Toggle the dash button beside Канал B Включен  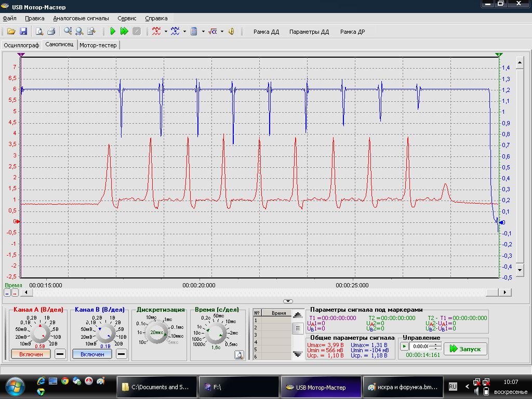coord(121,354)
